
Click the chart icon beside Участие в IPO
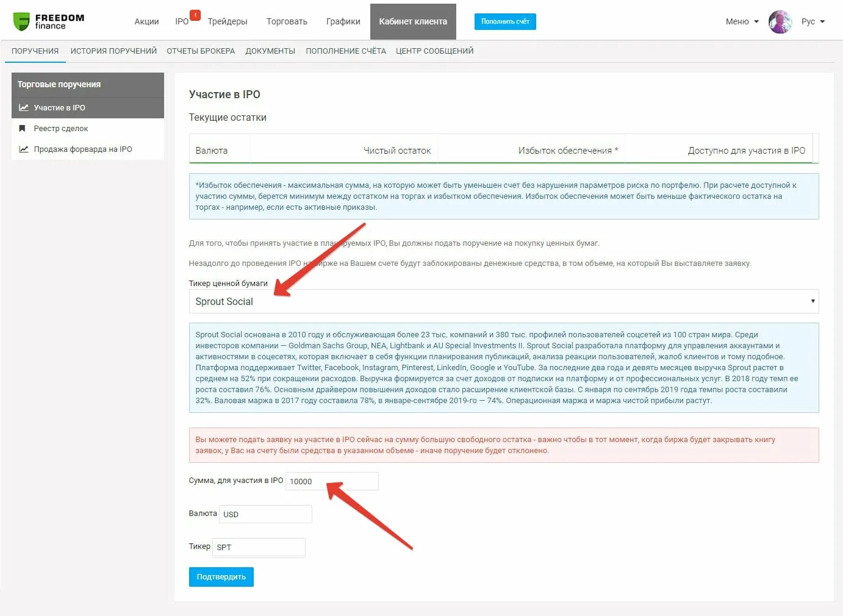click(23, 108)
